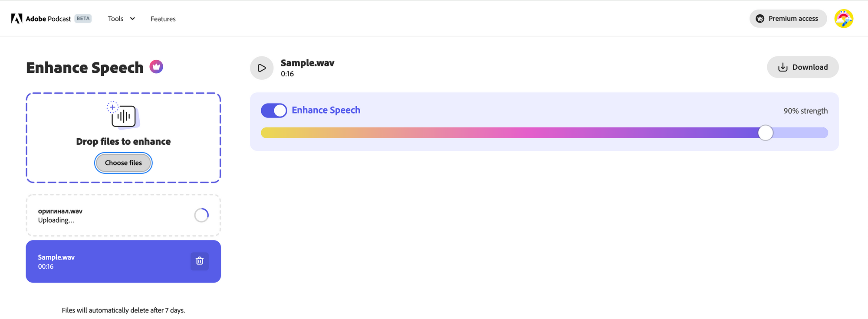Click the BETA badge

click(x=83, y=19)
